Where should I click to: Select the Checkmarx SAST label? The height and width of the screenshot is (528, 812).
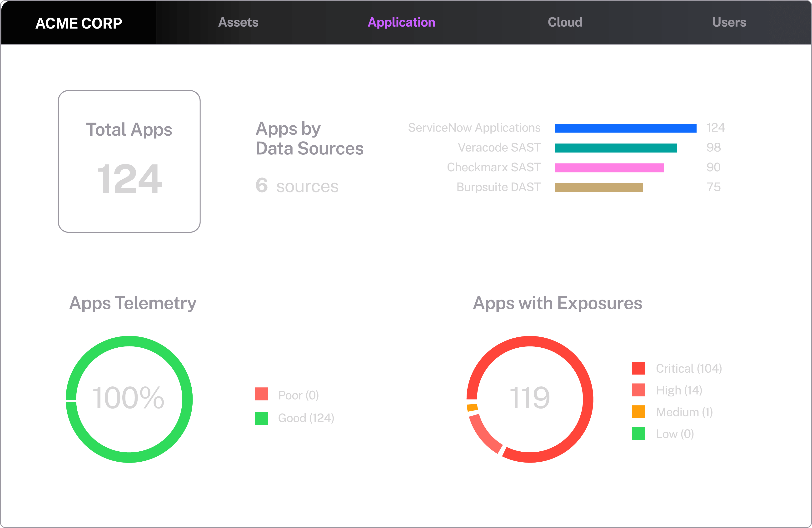[x=494, y=167]
